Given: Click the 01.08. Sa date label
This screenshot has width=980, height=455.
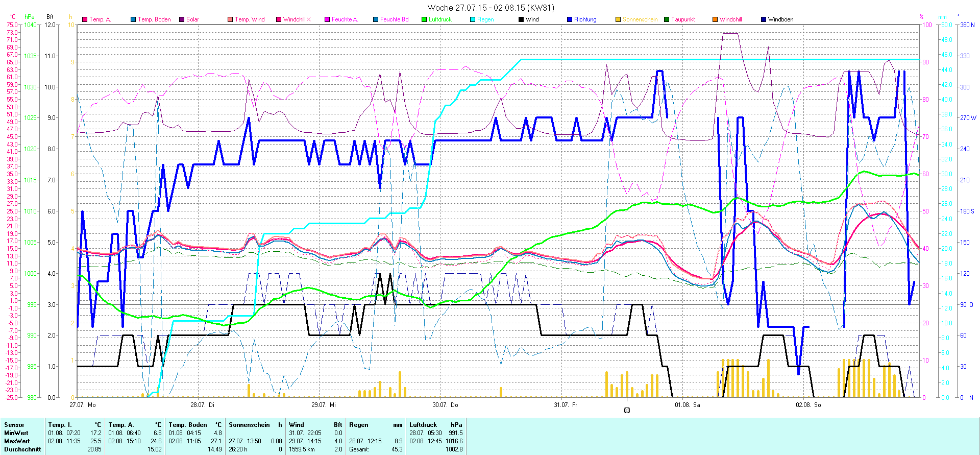Looking at the screenshot, I should [x=687, y=405].
